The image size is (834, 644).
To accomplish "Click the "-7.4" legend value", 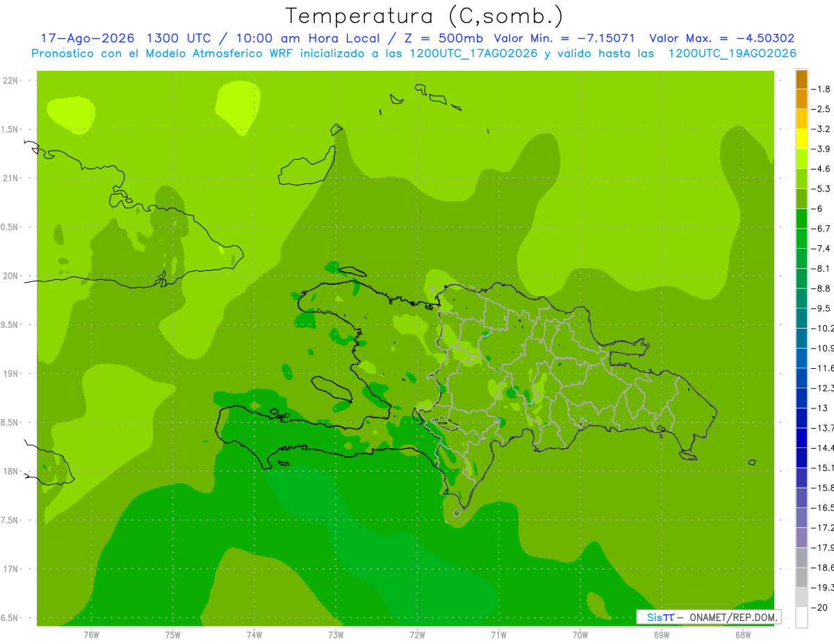I will pos(821,249).
